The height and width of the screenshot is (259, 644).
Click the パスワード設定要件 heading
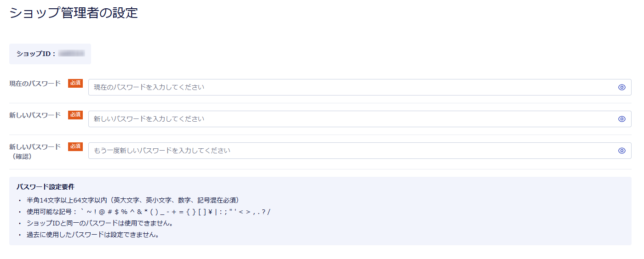pyautogui.click(x=46, y=187)
